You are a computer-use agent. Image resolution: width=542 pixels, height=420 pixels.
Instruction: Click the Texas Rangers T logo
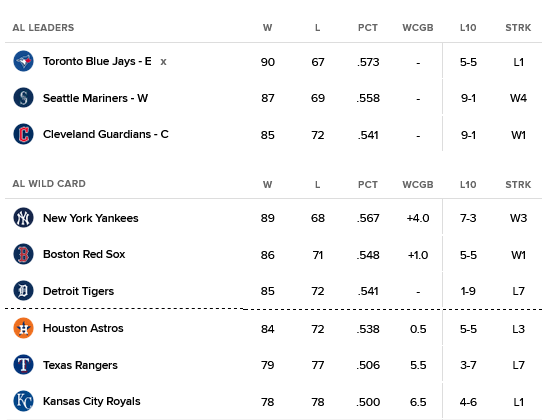23,365
